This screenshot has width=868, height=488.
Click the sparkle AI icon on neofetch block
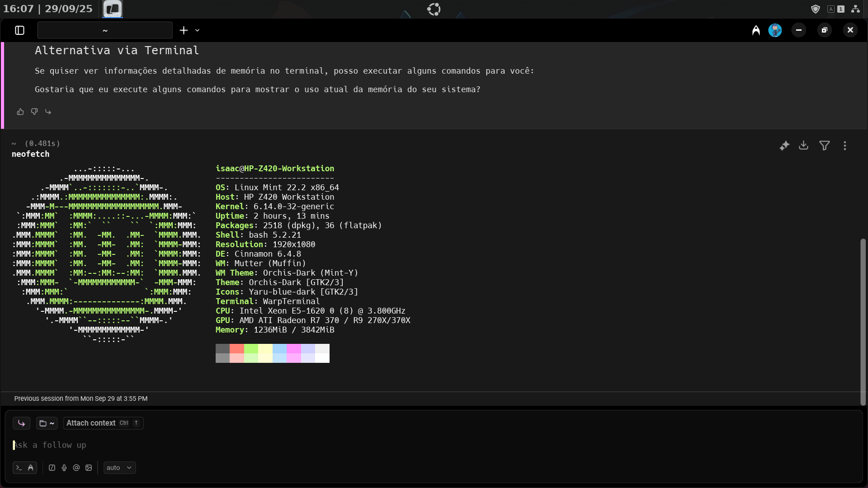[x=784, y=145]
